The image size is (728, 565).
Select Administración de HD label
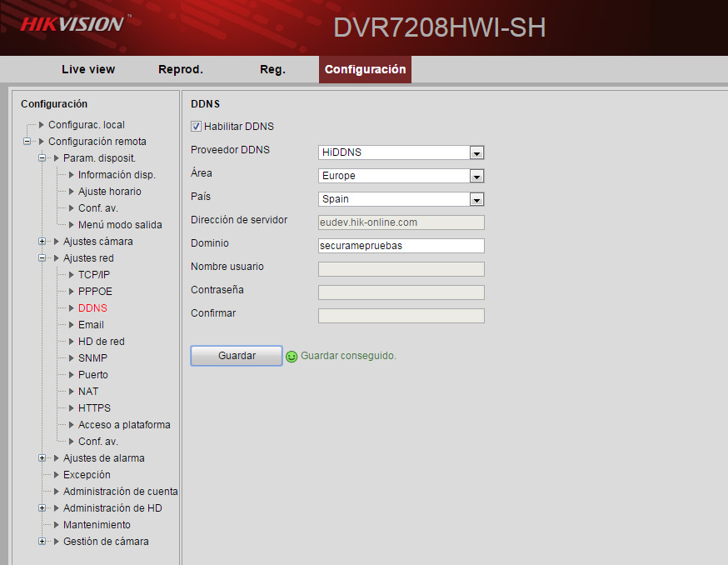[112, 507]
